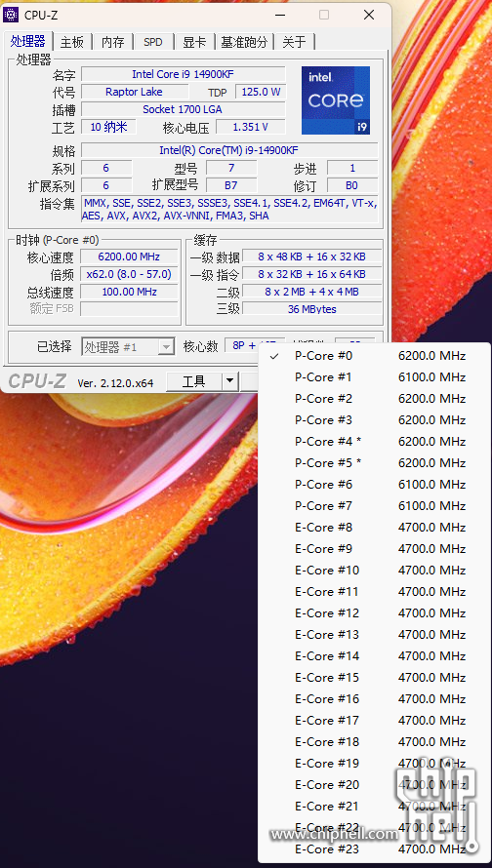
Task: Open the SPD tab
Action: click(x=153, y=42)
